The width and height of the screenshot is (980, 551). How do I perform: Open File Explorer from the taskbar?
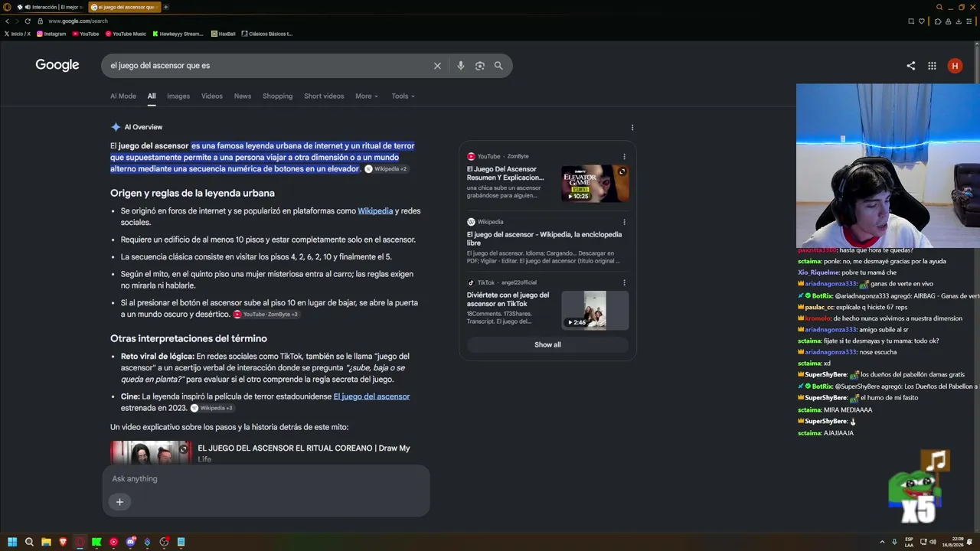46,542
